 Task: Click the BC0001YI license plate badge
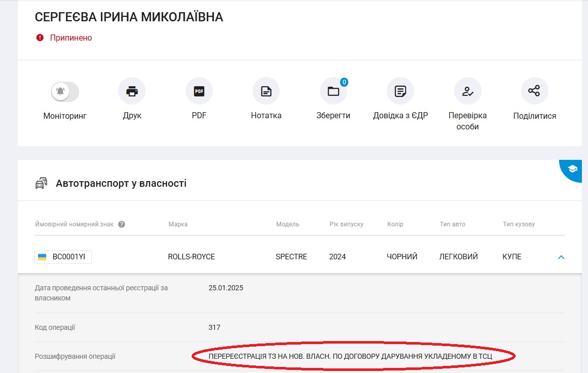(63, 257)
